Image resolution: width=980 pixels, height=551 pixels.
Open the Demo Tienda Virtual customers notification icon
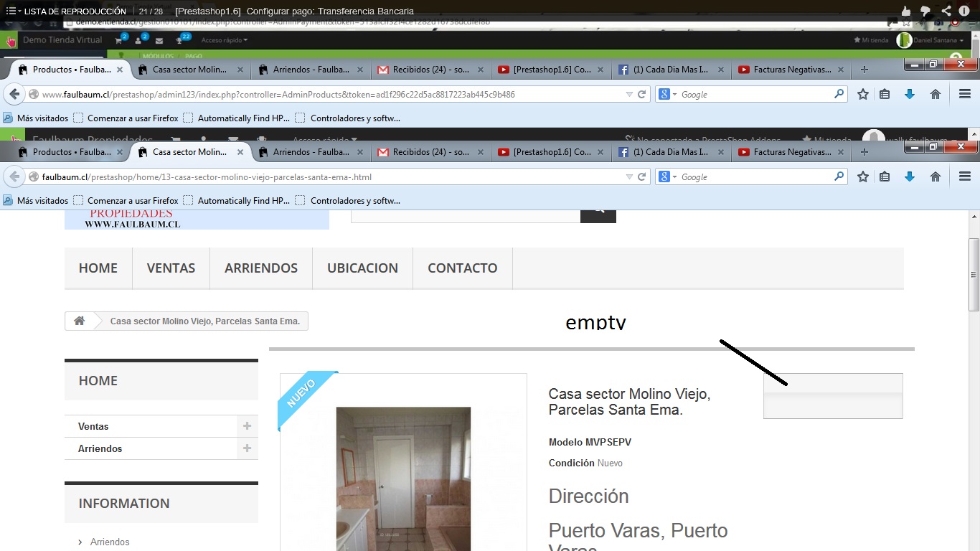(x=139, y=40)
